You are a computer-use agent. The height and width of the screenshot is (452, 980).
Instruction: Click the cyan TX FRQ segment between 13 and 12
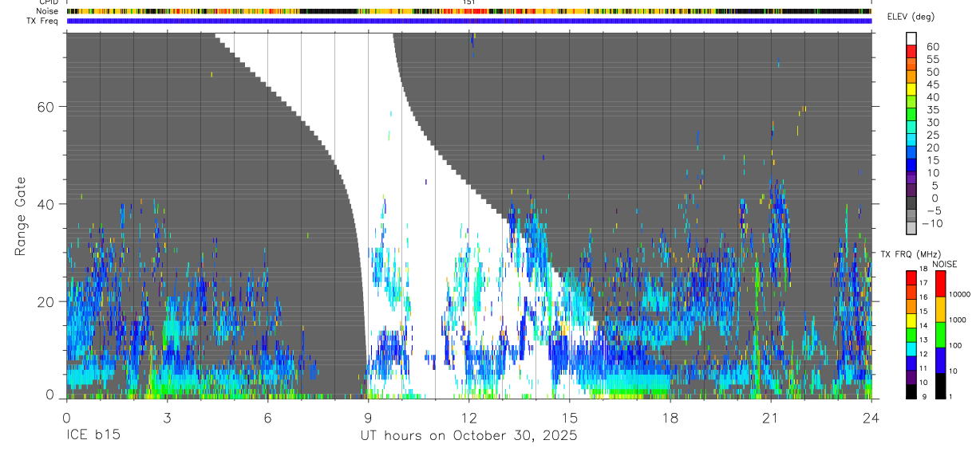[x=911, y=349]
